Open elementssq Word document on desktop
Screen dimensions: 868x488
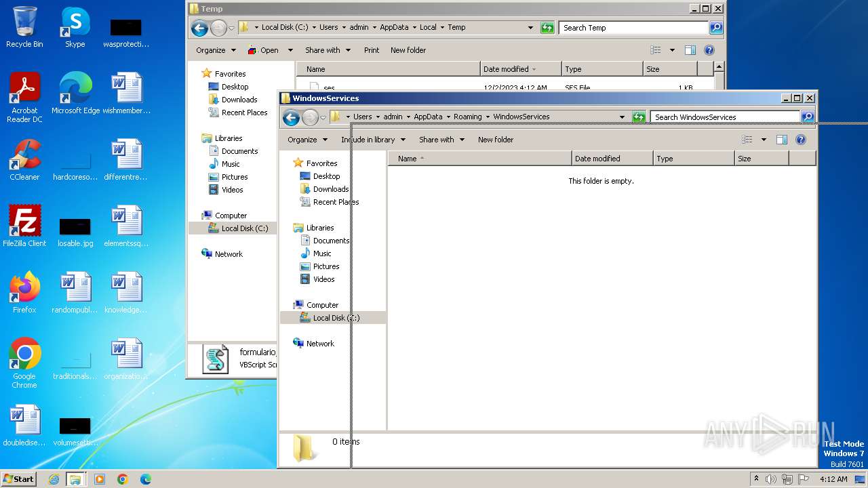(x=126, y=226)
